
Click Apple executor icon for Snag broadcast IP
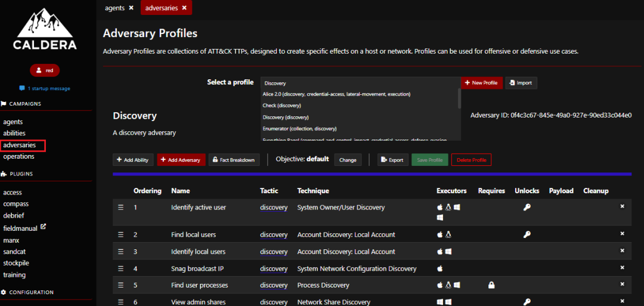pos(440,268)
